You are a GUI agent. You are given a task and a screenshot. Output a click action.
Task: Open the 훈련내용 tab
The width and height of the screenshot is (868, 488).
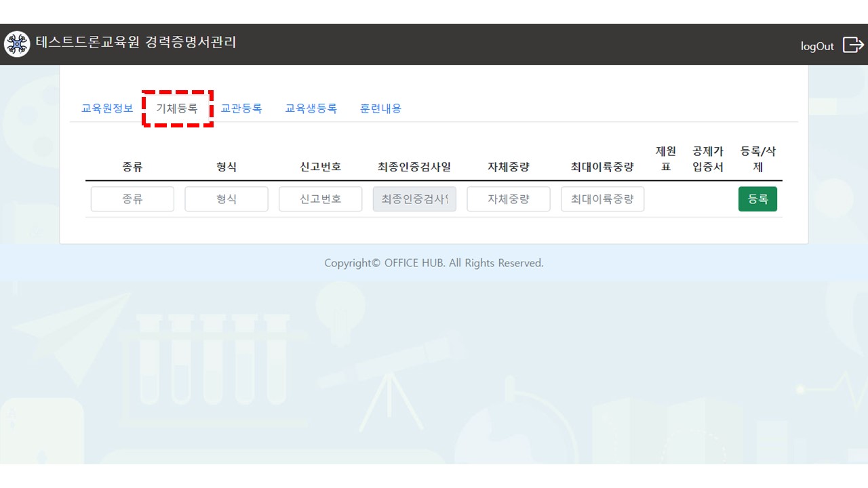(380, 108)
